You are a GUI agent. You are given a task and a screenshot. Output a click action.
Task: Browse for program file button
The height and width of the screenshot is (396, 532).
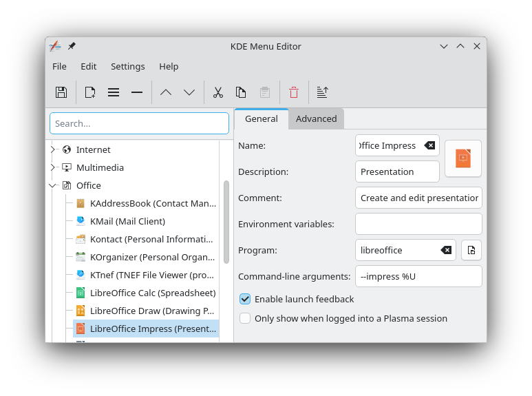[x=471, y=250]
